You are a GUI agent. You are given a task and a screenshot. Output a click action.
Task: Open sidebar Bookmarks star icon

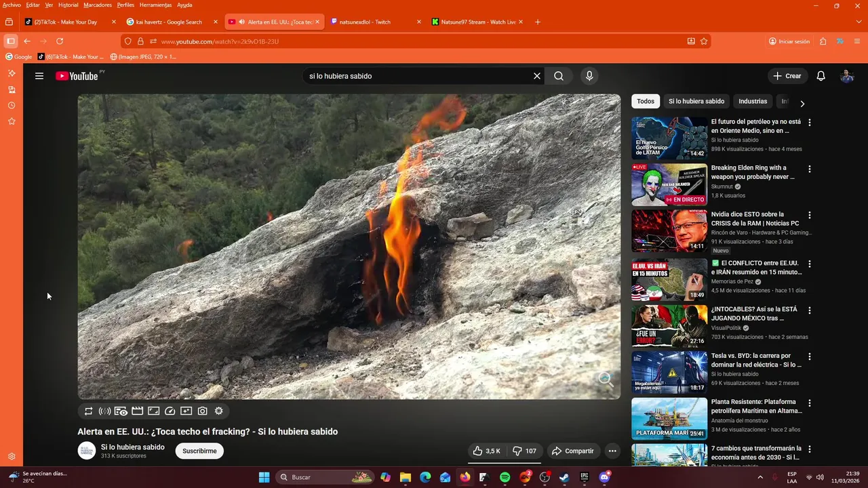(x=12, y=121)
